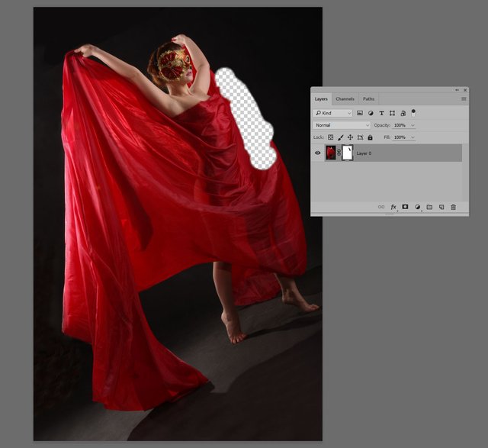Open the Normal blend mode dropdown

[342, 125]
